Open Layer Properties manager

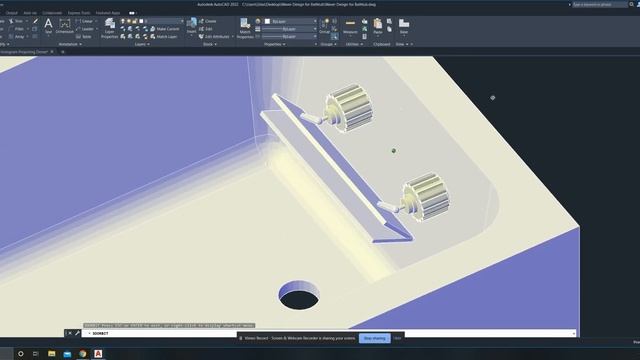(x=109, y=28)
